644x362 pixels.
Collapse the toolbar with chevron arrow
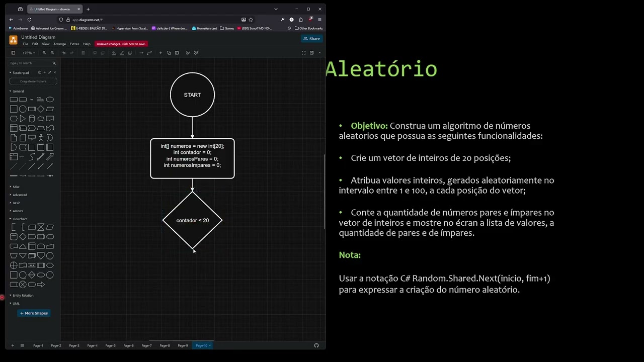319,53
